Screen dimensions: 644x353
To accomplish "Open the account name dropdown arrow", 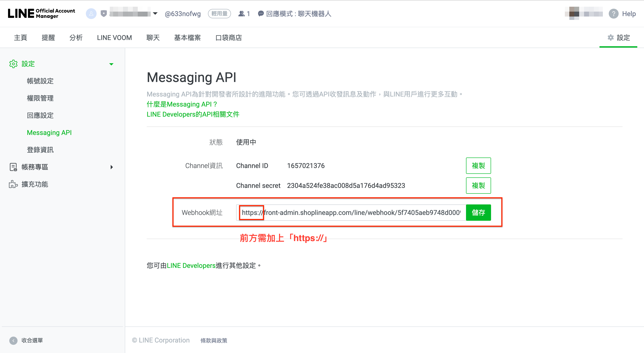I will [155, 14].
